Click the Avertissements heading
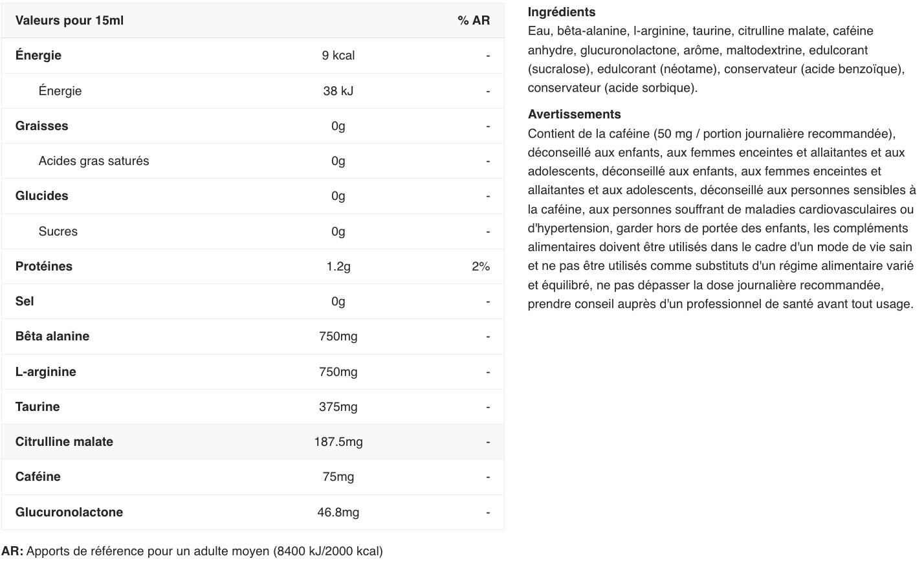The height and width of the screenshot is (563, 924). [574, 115]
